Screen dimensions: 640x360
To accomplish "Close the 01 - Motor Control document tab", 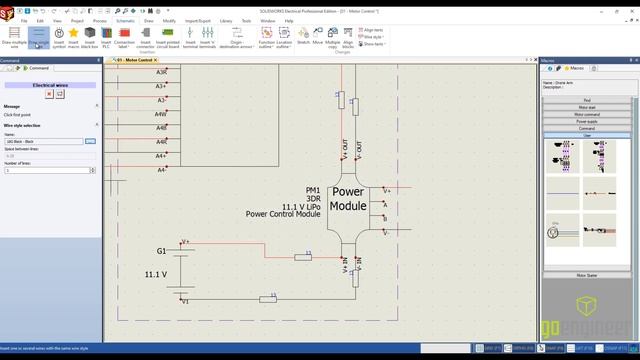I will [156, 60].
